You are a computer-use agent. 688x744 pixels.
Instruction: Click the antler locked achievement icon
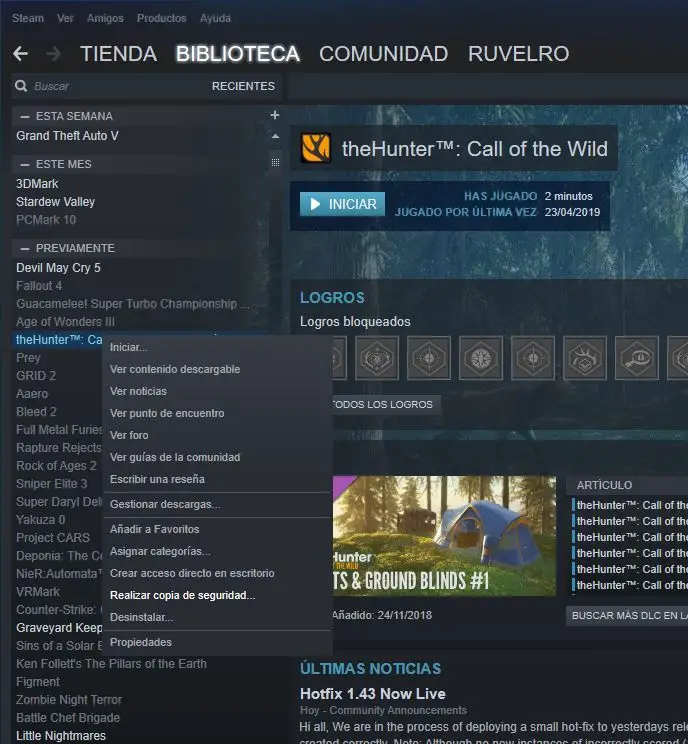(x=585, y=358)
